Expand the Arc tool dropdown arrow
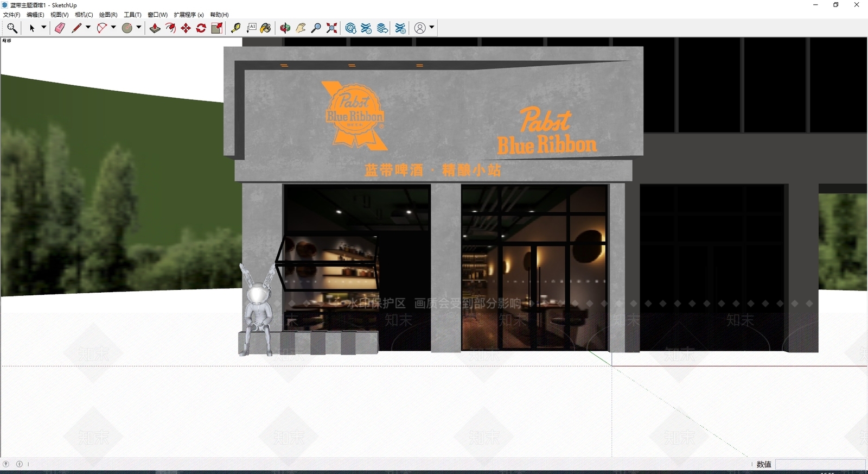 pos(113,27)
